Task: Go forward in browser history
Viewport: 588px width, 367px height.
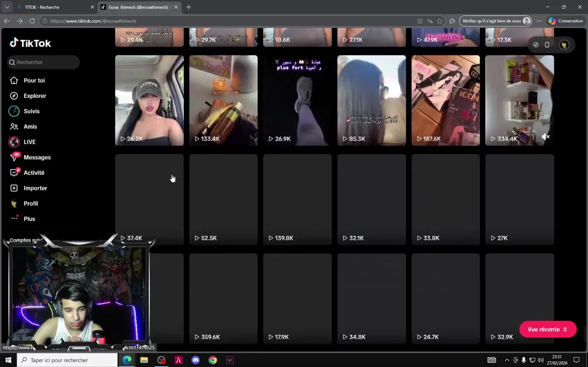Action: [x=19, y=21]
